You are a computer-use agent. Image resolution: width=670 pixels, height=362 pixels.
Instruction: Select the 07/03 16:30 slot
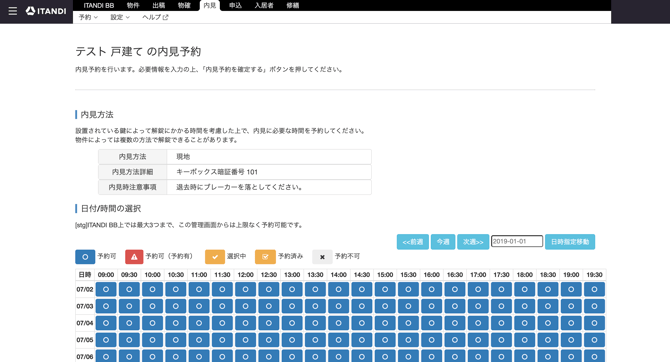tap(455, 306)
